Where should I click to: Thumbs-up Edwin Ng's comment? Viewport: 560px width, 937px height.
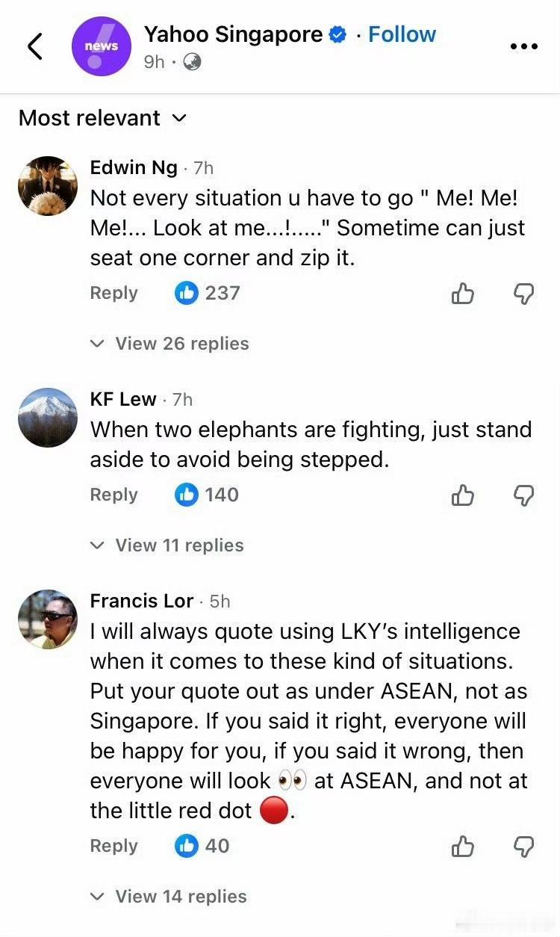463,294
